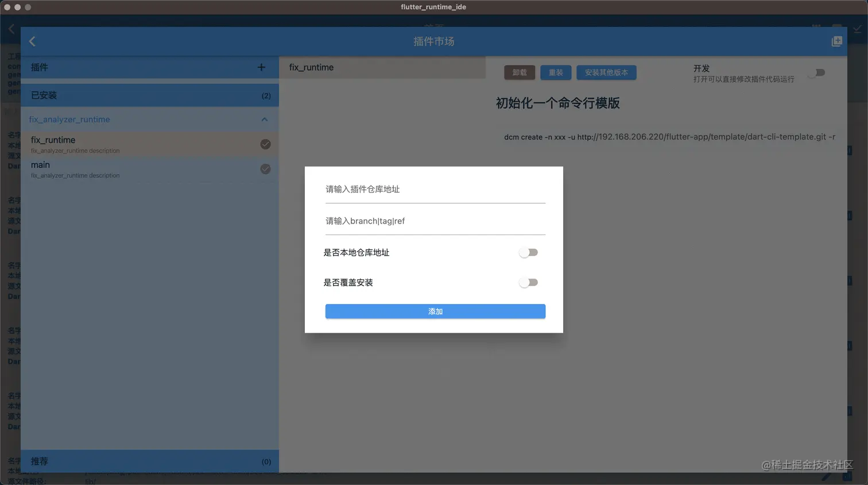Open the 推荐 section
The height and width of the screenshot is (485, 868).
pyautogui.click(x=150, y=461)
